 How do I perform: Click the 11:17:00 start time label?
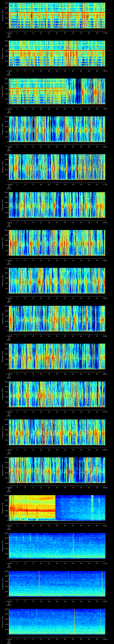click(x=9, y=71)
